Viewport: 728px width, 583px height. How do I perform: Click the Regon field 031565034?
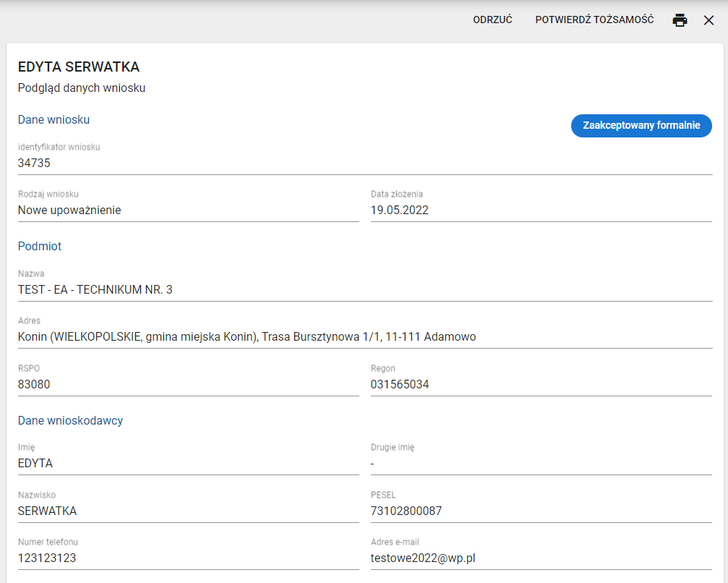click(541, 385)
